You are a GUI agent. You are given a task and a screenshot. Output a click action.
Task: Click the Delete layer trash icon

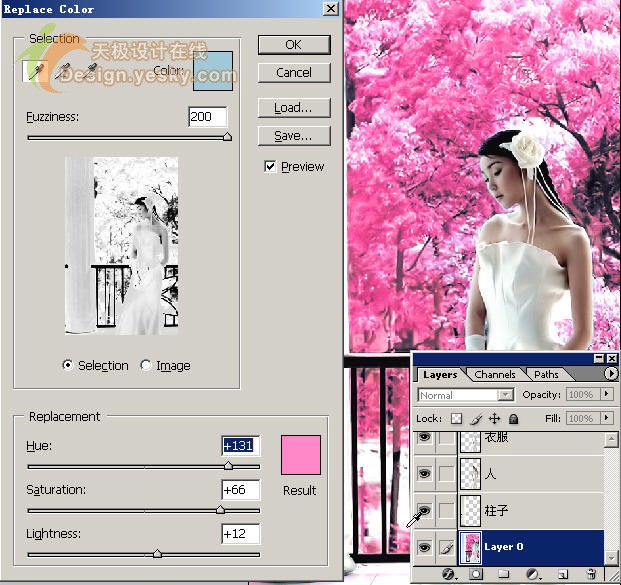coord(592,574)
